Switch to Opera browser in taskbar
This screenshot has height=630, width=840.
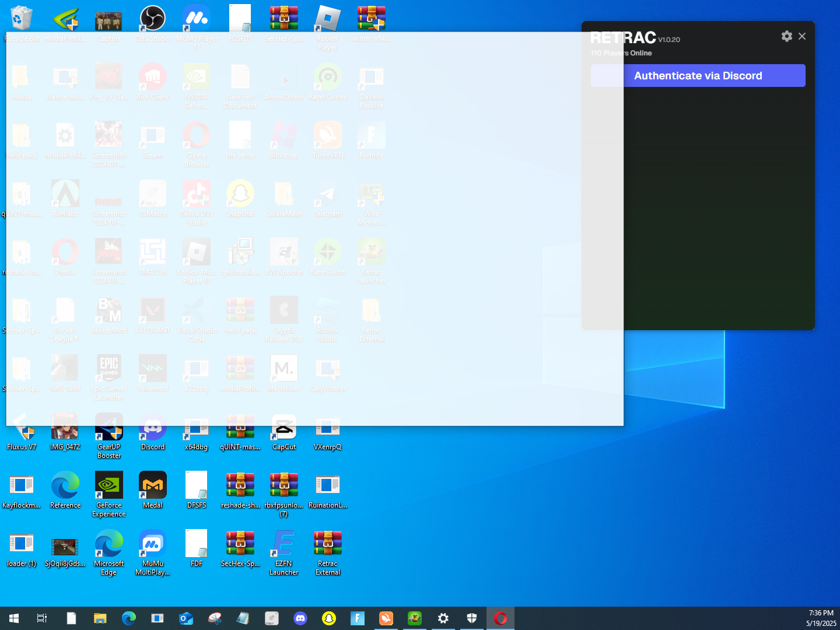click(x=501, y=618)
